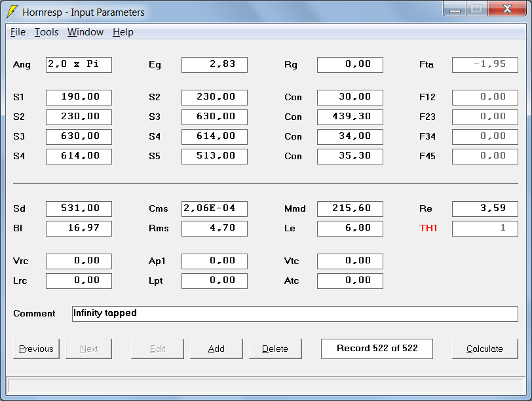Open the File menu

point(18,32)
